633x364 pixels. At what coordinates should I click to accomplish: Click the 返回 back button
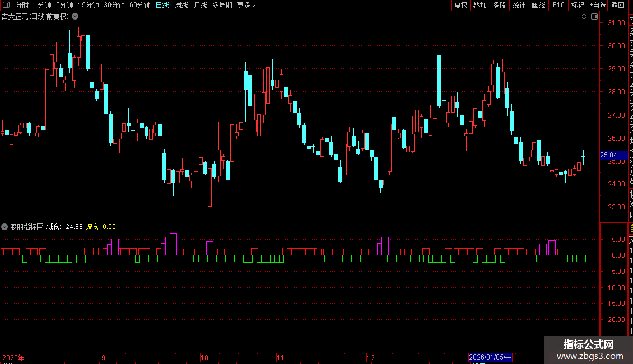coord(618,5)
